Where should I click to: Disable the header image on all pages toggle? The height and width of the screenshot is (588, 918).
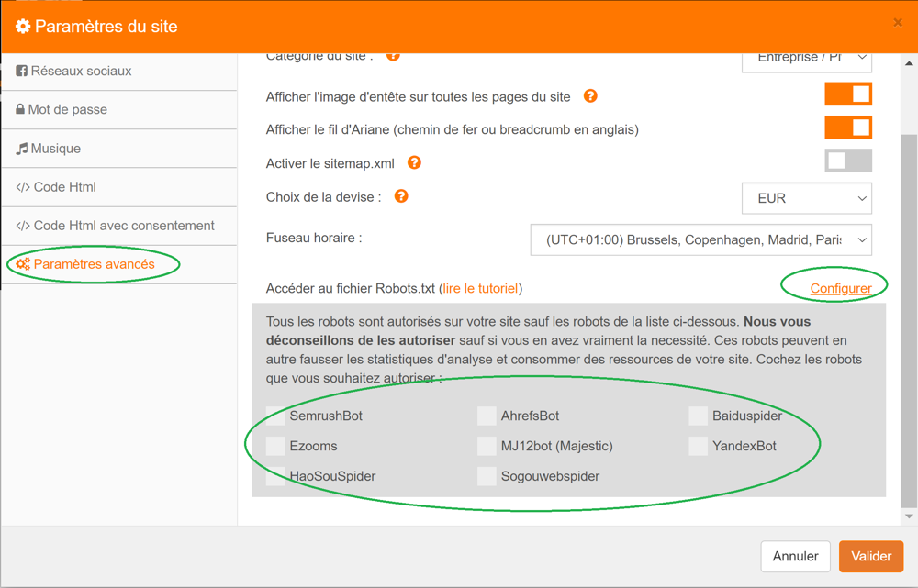pos(847,94)
